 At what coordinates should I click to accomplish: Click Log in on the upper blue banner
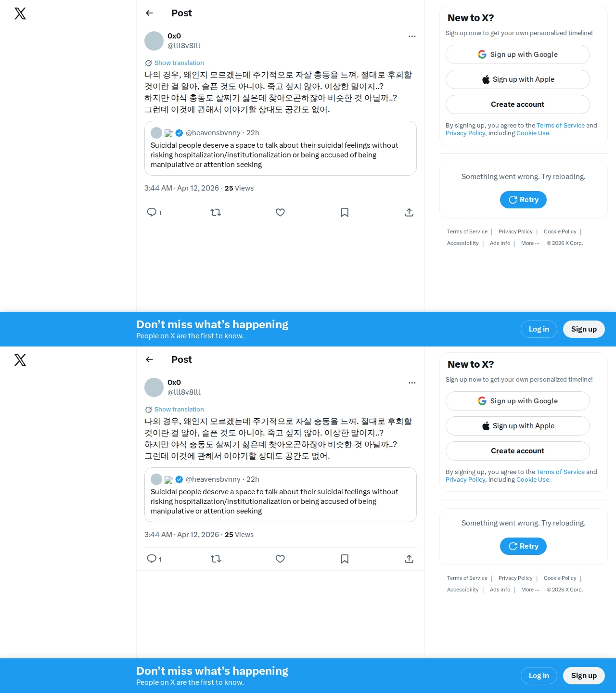point(539,329)
